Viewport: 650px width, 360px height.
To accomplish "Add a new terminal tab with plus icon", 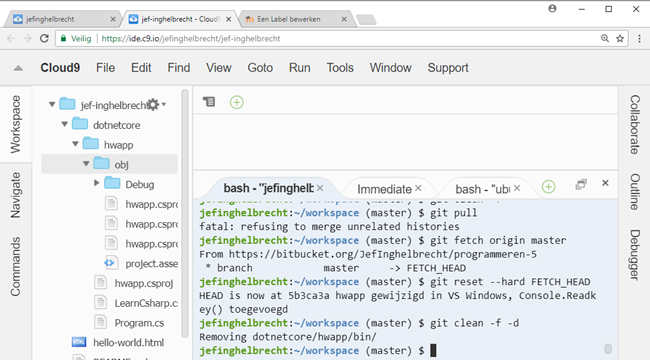I will pyautogui.click(x=548, y=187).
